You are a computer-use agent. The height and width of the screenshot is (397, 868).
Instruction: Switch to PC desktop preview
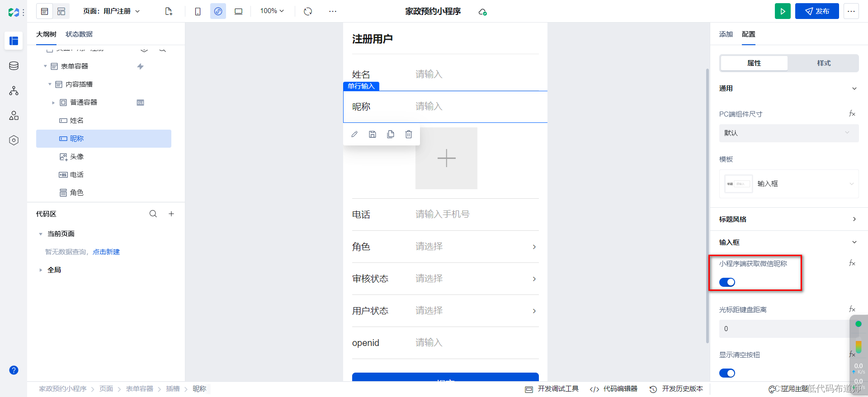tap(238, 11)
